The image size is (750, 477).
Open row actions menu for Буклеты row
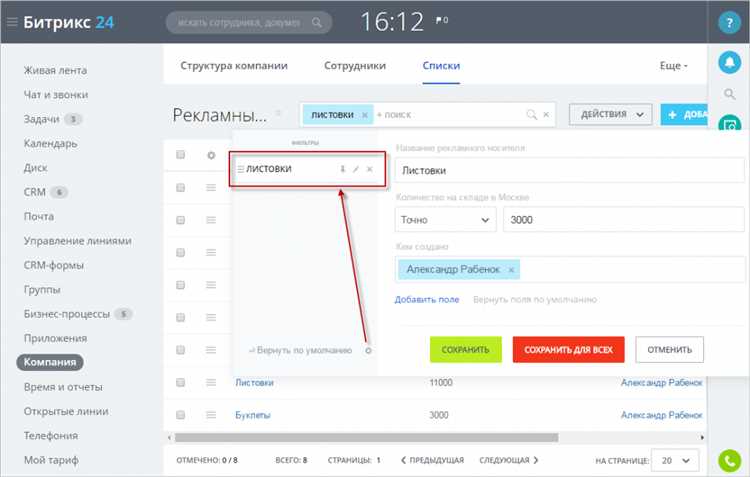coord(211,415)
